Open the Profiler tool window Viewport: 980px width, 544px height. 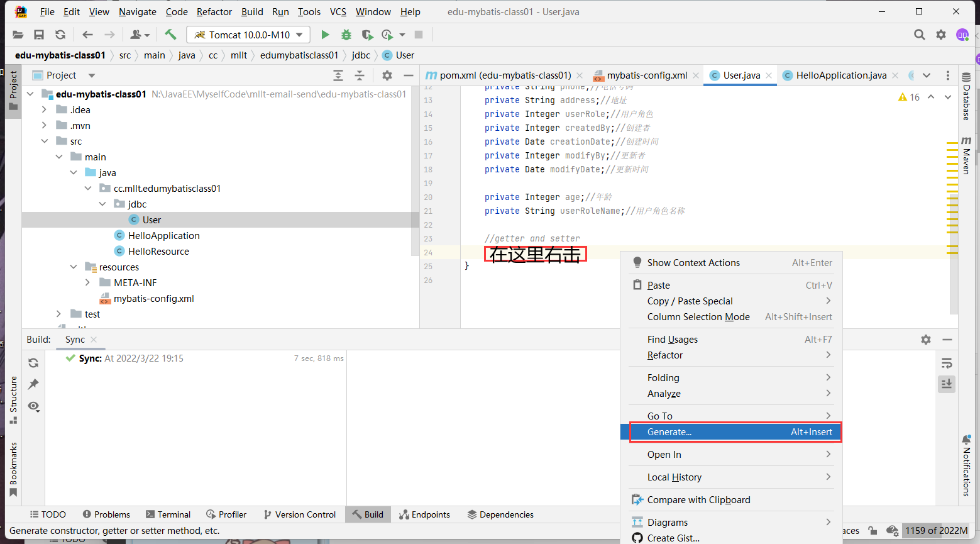coord(226,514)
